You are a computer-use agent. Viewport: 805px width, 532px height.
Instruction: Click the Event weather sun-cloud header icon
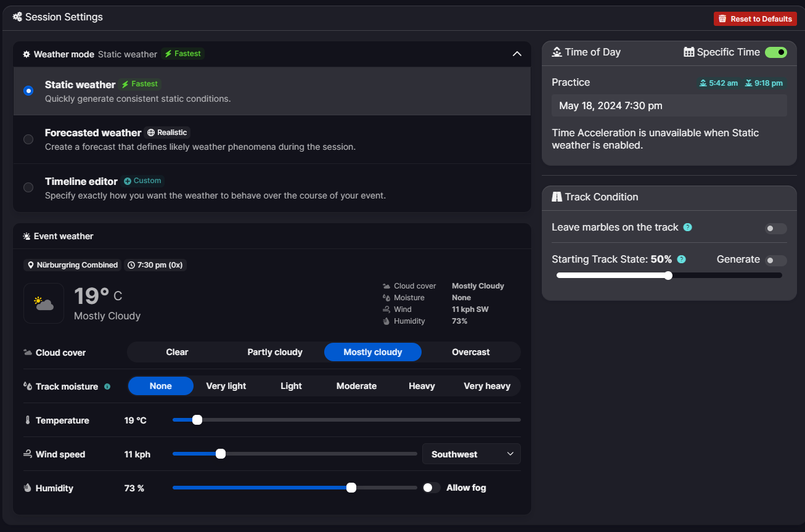(27, 236)
